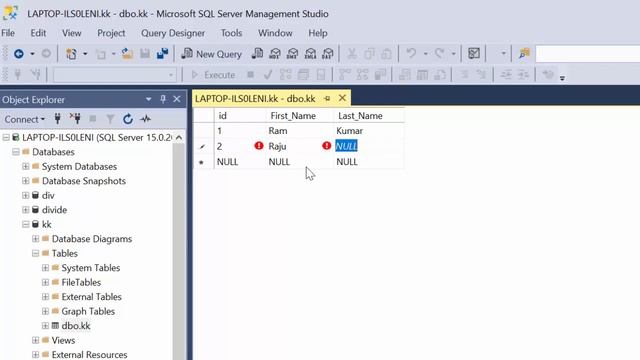Close the dbo.kk document tab
Viewport: 640px width, 360px height.
point(342,98)
